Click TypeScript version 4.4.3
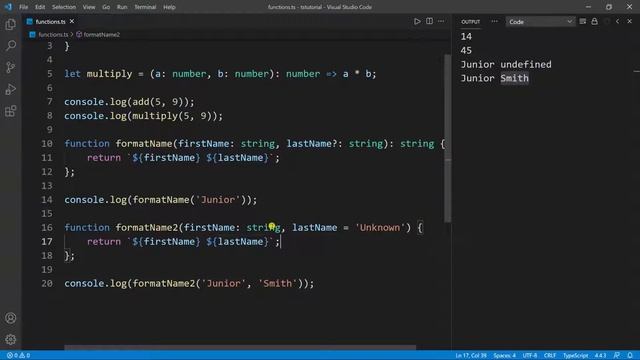 [x=600, y=356]
